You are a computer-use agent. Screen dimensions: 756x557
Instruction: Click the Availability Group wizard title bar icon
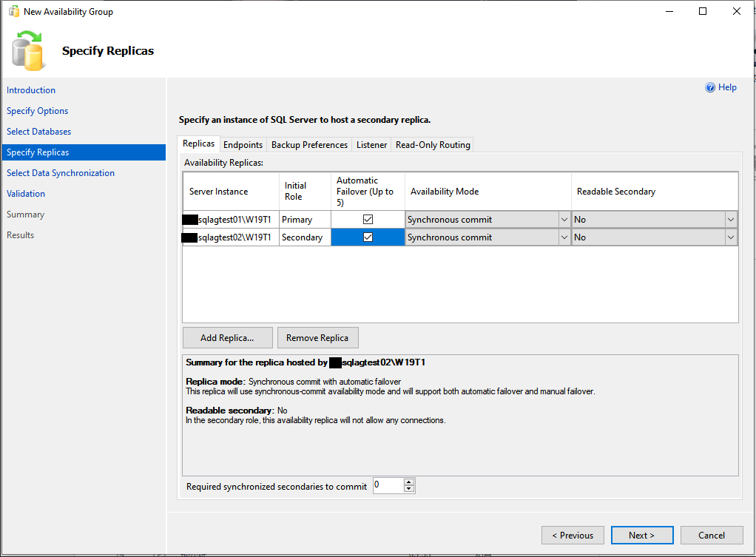[x=13, y=12]
